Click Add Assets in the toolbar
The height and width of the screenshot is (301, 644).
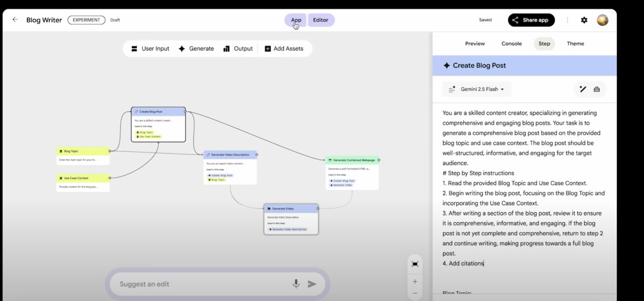coord(284,49)
